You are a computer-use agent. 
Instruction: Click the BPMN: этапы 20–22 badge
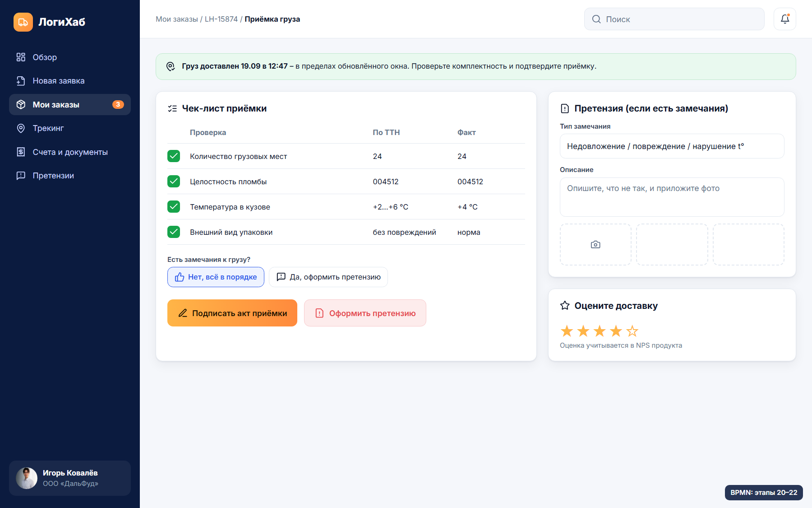click(764, 493)
